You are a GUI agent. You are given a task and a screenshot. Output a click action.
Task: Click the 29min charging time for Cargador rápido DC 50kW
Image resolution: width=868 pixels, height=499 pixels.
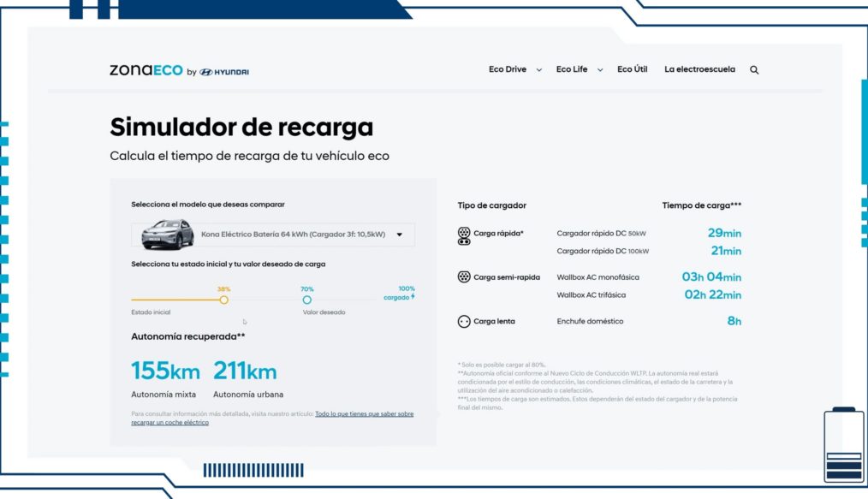(x=726, y=233)
